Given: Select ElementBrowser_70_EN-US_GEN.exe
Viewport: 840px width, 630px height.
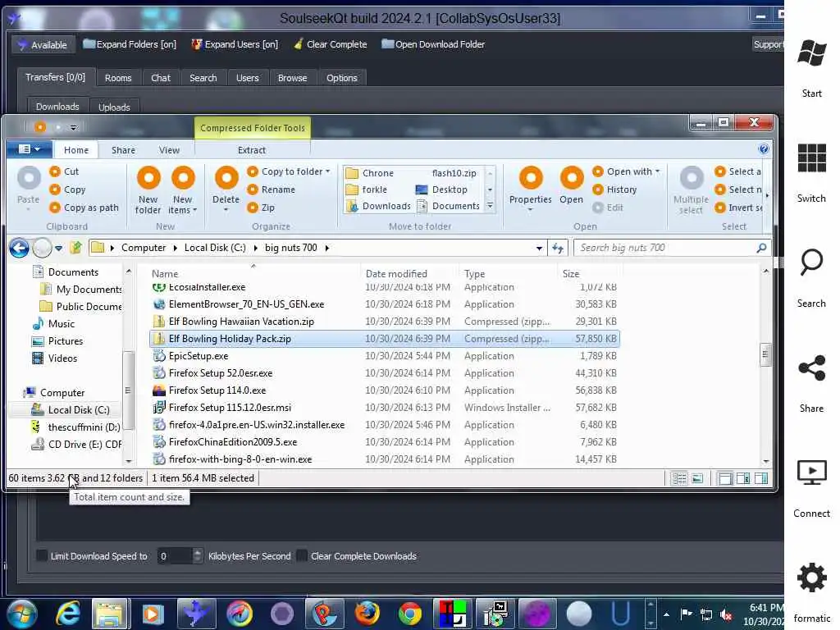Looking at the screenshot, I should tap(385, 304).
